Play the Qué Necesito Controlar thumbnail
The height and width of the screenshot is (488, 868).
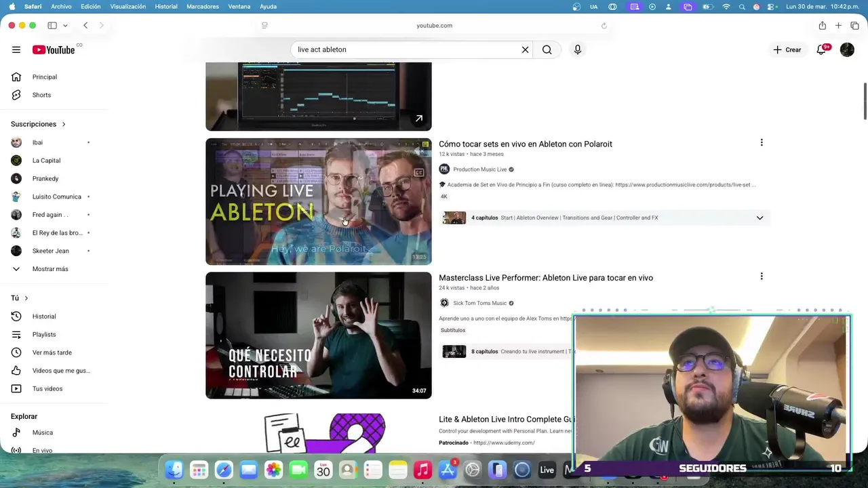pos(319,335)
